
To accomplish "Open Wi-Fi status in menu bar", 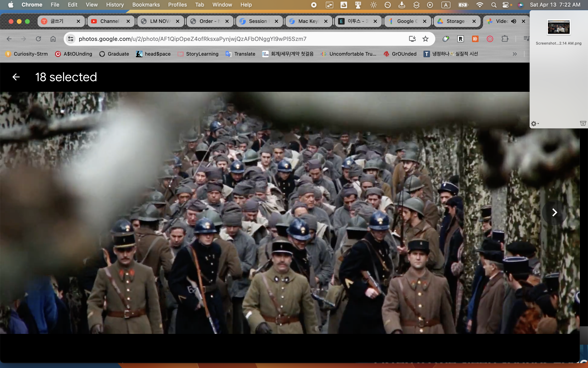I will tap(479, 5).
